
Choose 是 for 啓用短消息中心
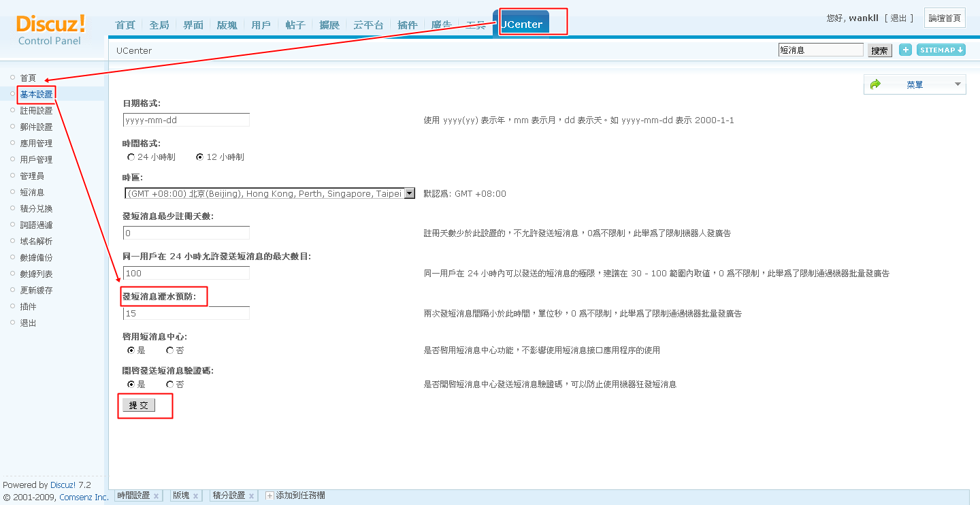tap(131, 351)
